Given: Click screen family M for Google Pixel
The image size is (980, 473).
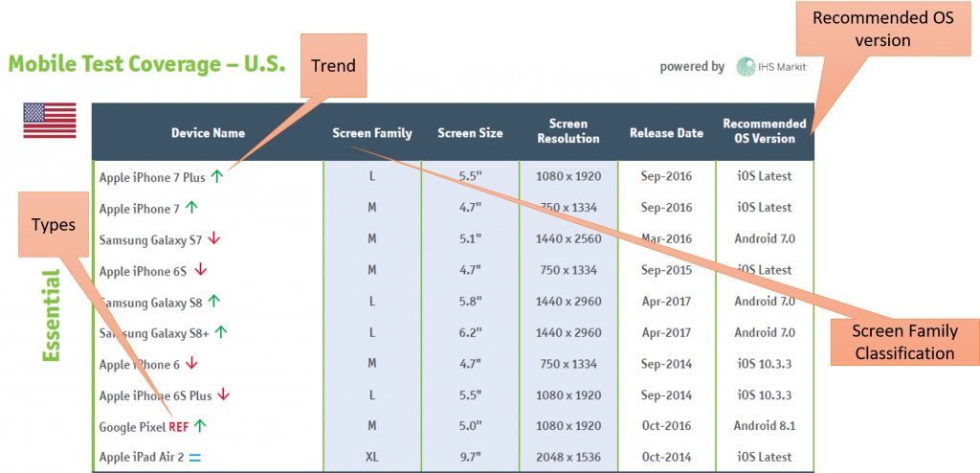Looking at the screenshot, I should [372, 426].
